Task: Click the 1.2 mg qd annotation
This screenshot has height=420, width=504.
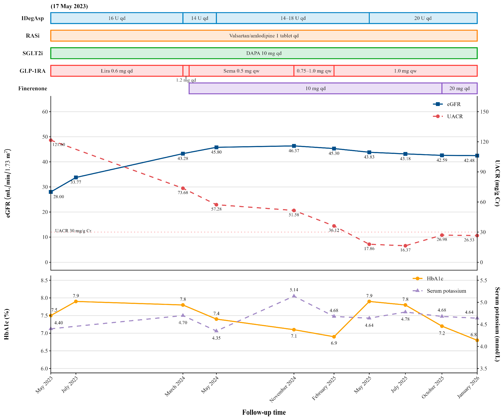Action: pos(186,80)
